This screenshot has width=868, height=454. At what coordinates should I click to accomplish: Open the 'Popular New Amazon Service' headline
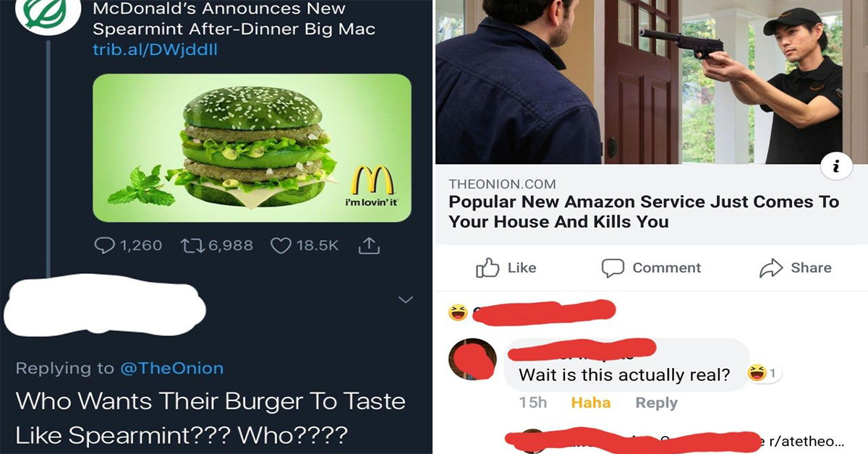(x=644, y=212)
